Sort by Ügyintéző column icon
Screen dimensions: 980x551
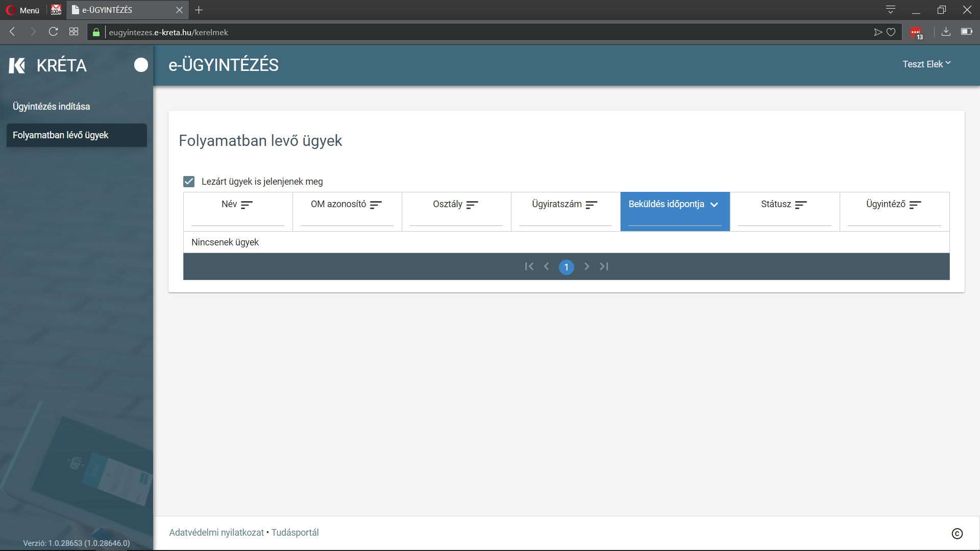point(915,205)
